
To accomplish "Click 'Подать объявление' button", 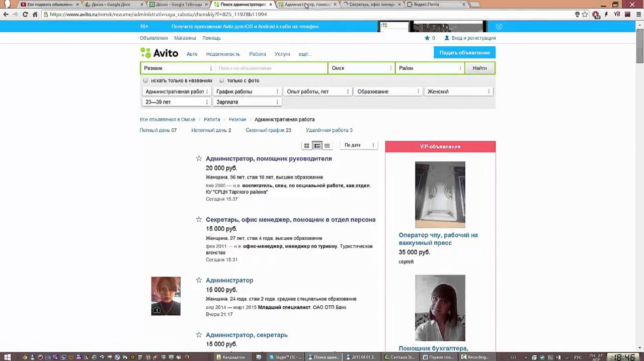I will point(464,53).
